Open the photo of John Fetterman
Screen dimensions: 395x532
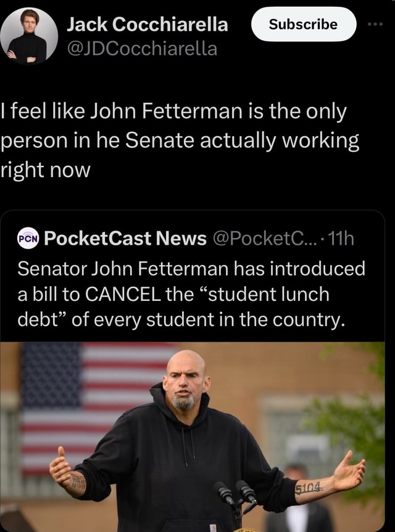(197, 432)
